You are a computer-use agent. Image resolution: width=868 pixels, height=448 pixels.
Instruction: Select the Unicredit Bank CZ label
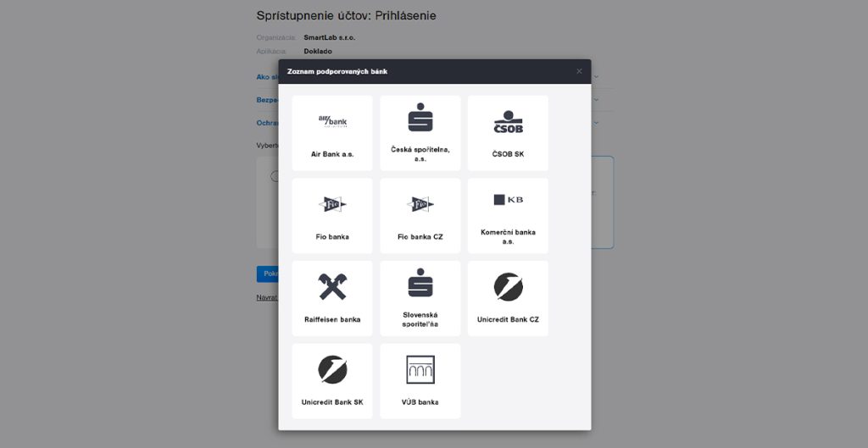[x=508, y=319]
